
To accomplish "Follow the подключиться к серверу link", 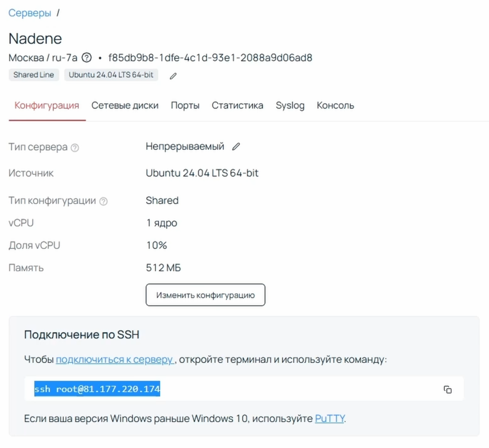I will click(x=115, y=359).
